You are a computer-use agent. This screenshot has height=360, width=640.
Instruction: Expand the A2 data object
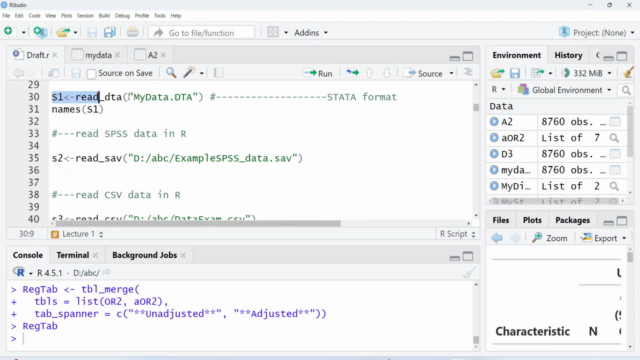tap(494, 122)
